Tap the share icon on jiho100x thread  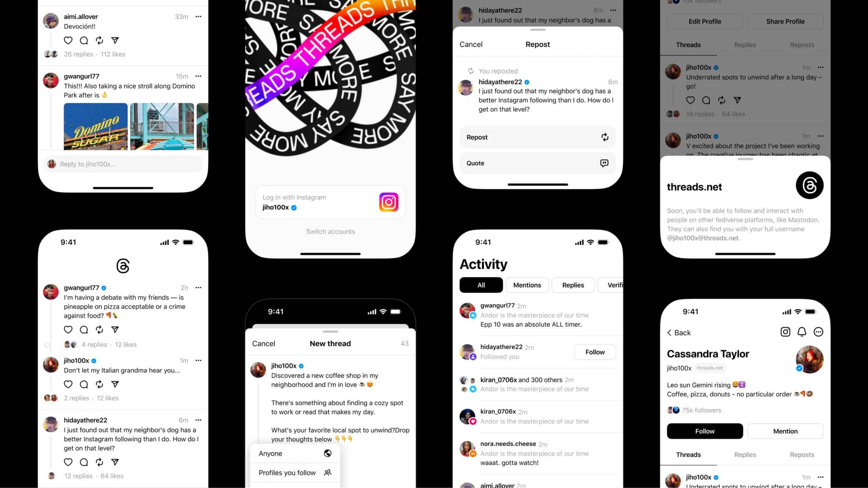tap(737, 100)
